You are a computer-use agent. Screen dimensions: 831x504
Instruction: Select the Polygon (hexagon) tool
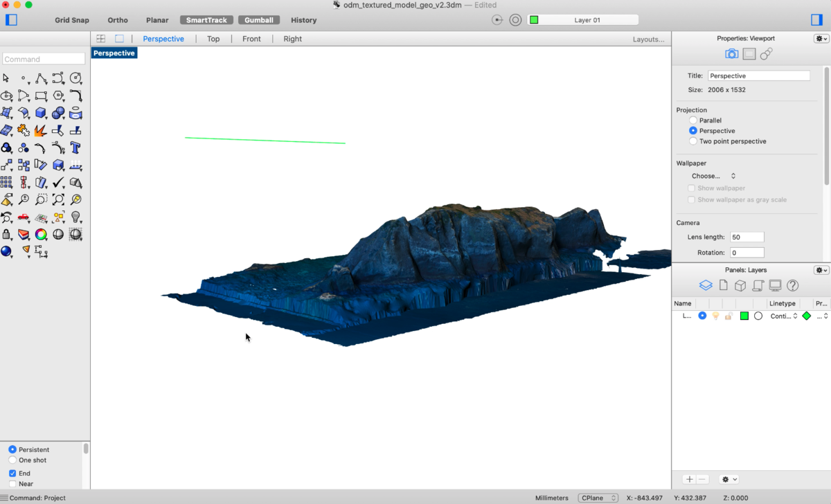tap(58, 96)
